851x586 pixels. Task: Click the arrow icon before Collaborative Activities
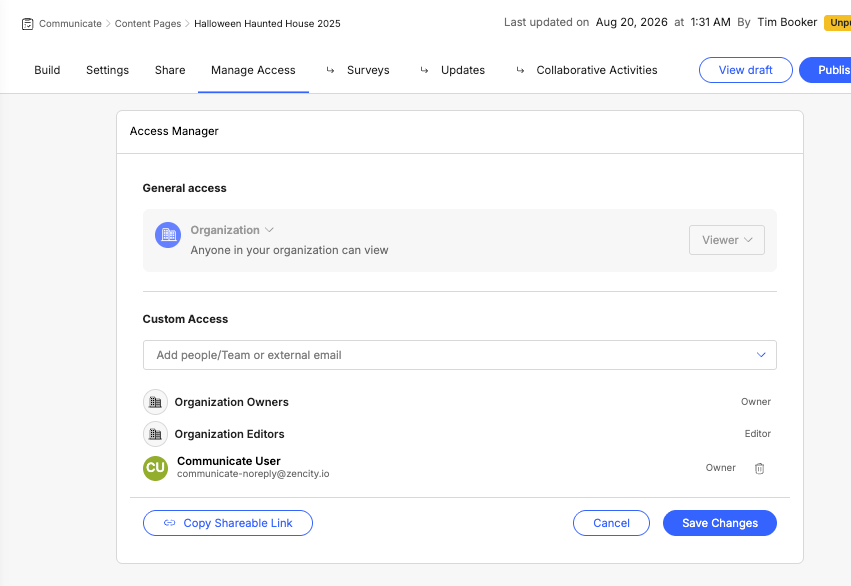(x=520, y=70)
